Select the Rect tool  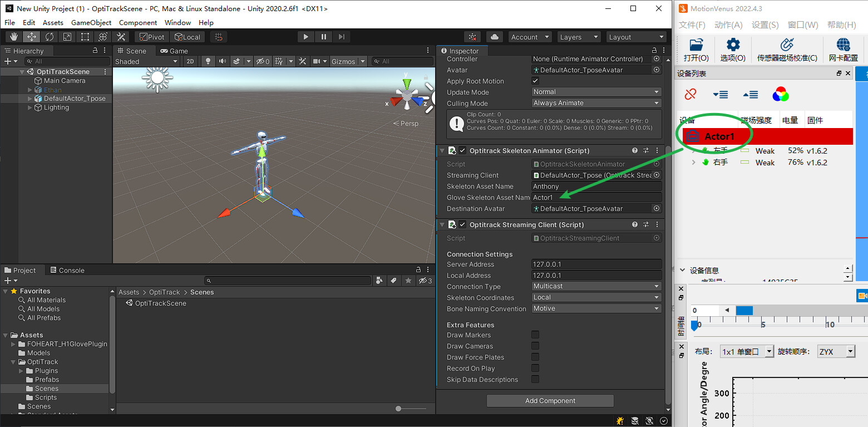(x=85, y=37)
